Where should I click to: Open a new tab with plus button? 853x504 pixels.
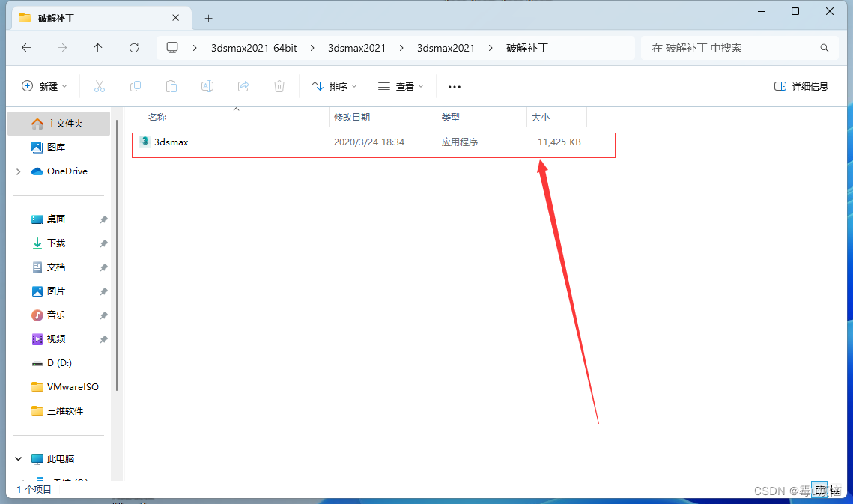pos(208,19)
